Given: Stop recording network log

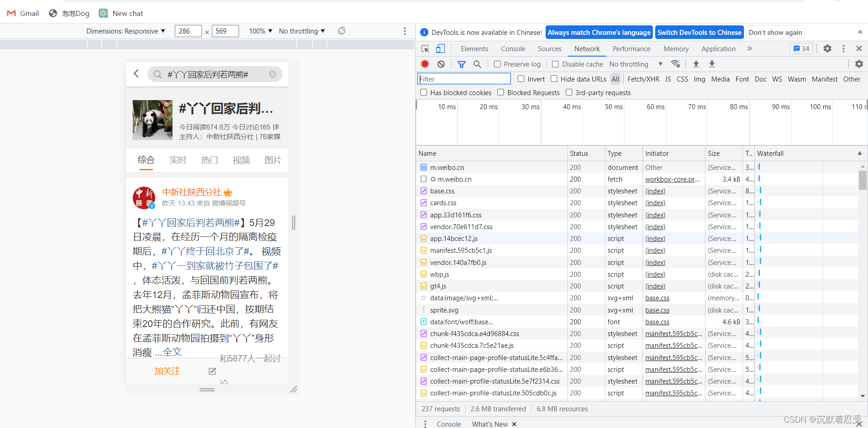Looking at the screenshot, I should point(425,64).
